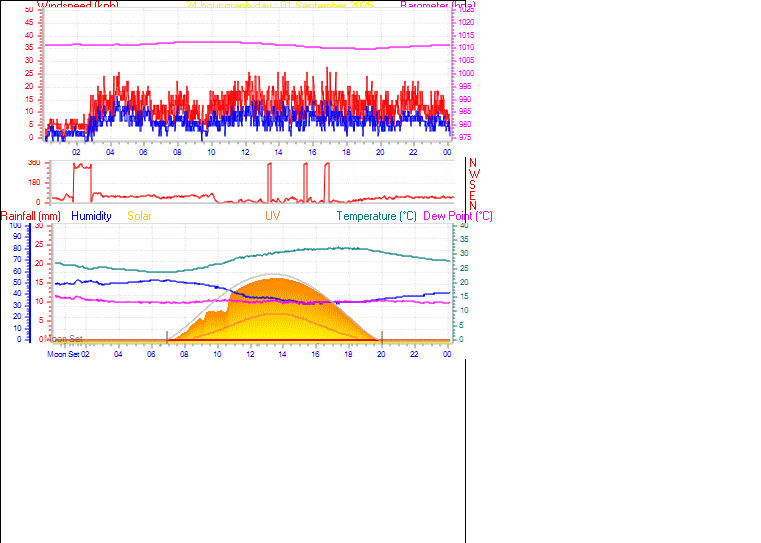The image size is (761, 543).
Task: Click the 1010 value on barometer axis
Action: (x=467, y=47)
